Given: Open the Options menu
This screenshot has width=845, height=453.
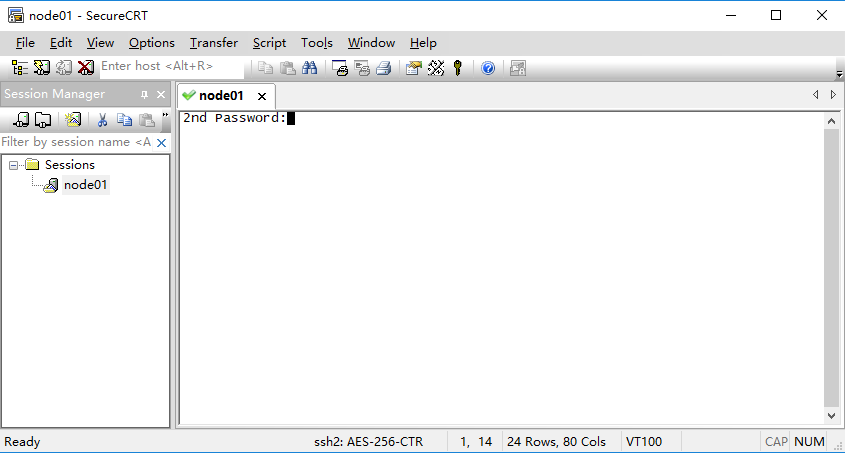Looking at the screenshot, I should click(x=151, y=43).
